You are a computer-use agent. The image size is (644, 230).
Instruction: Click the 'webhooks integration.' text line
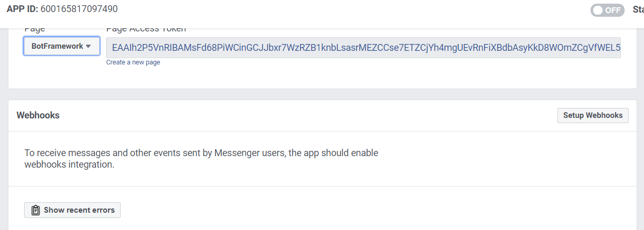pyautogui.click(x=69, y=164)
